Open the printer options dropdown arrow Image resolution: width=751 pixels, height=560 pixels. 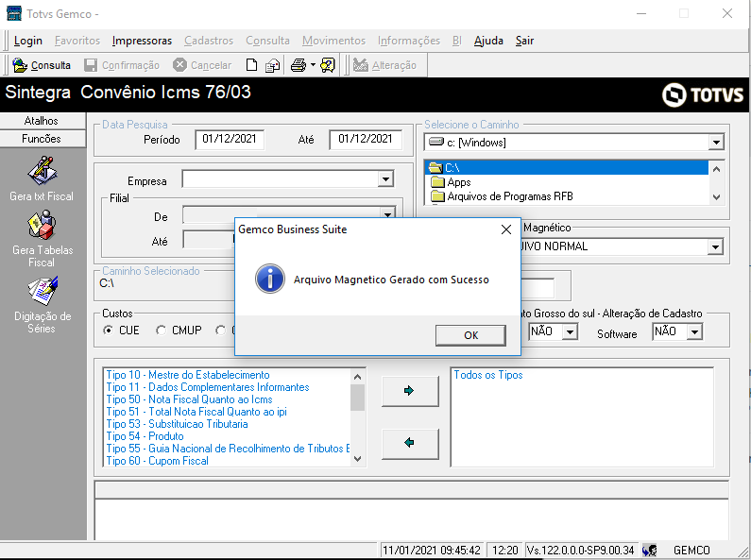313,64
